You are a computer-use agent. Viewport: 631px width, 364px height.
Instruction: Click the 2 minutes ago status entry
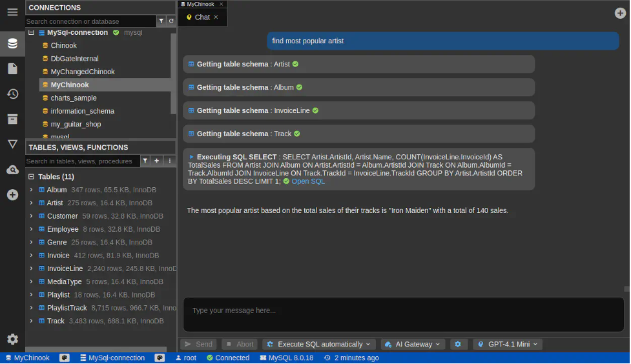click(x=351, y=358)
